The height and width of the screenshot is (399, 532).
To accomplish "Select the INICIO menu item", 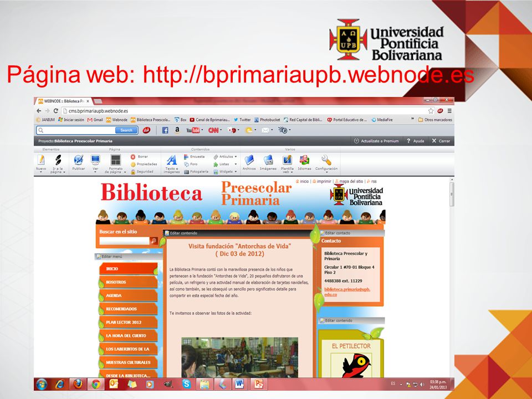I will tap(128, 269).
